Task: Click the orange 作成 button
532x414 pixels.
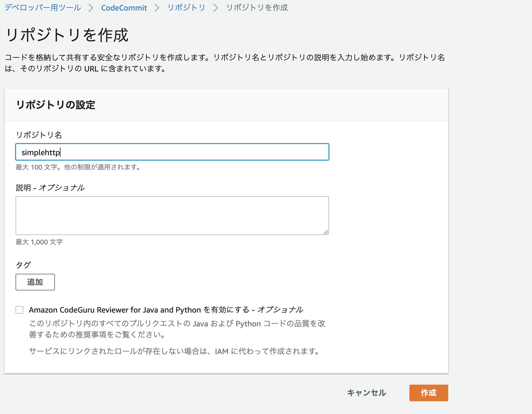Action: tap(428, 393)
